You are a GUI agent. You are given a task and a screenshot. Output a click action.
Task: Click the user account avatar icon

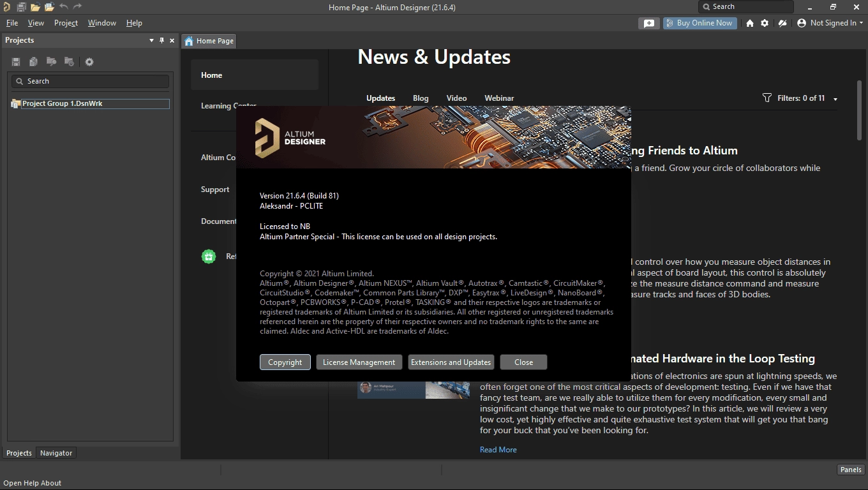802,23
